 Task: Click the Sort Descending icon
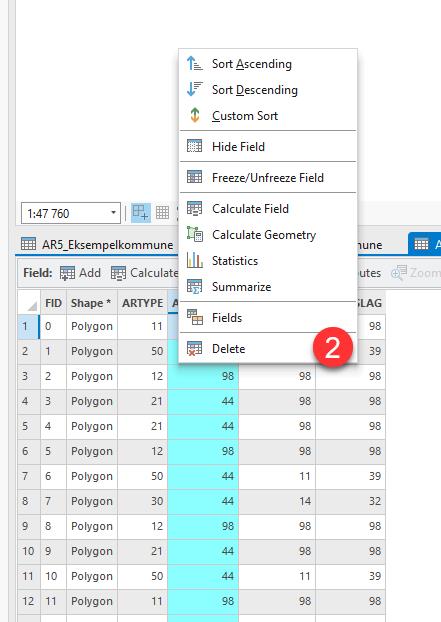(194, 89)
